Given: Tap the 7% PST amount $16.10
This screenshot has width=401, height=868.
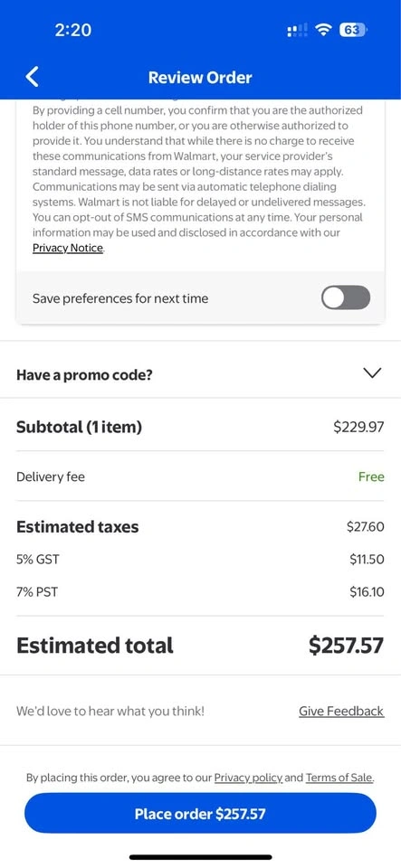Looking at the screenshot, I should (367, 592).
